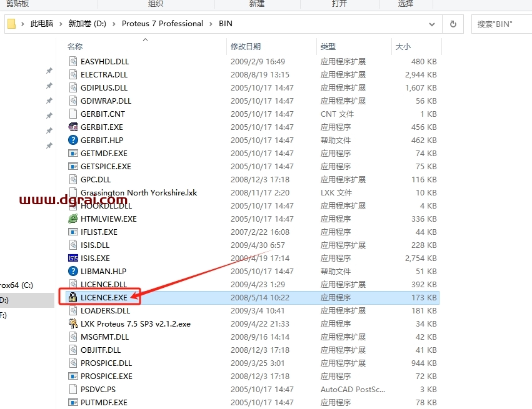
Task: Click date 2008/5/14 10:22 of LICENCE.EXE
Action: tap(260, 297)
